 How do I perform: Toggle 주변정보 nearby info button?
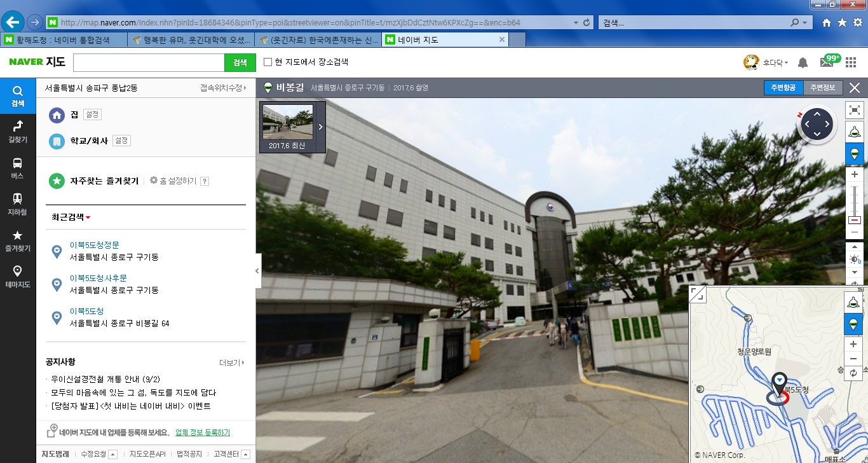click(x=823, y=88)
